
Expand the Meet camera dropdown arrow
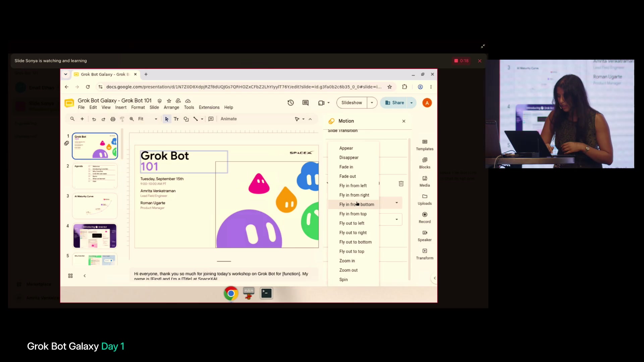(329, 103)
